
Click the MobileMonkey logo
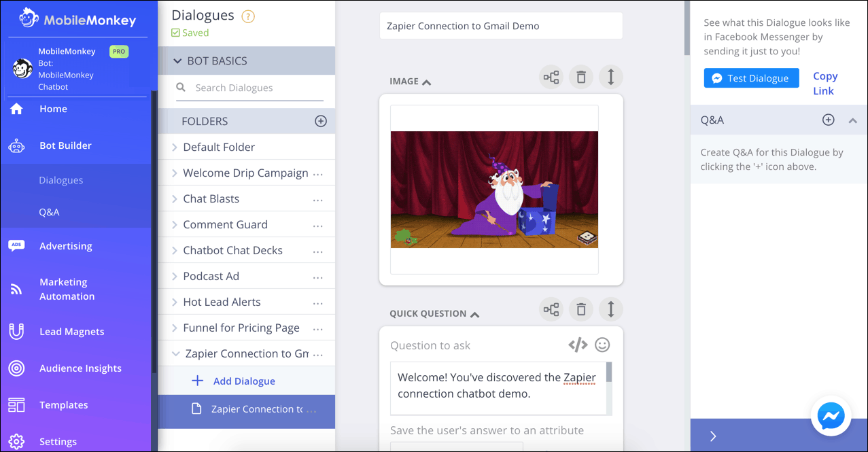tap(77, 19)
